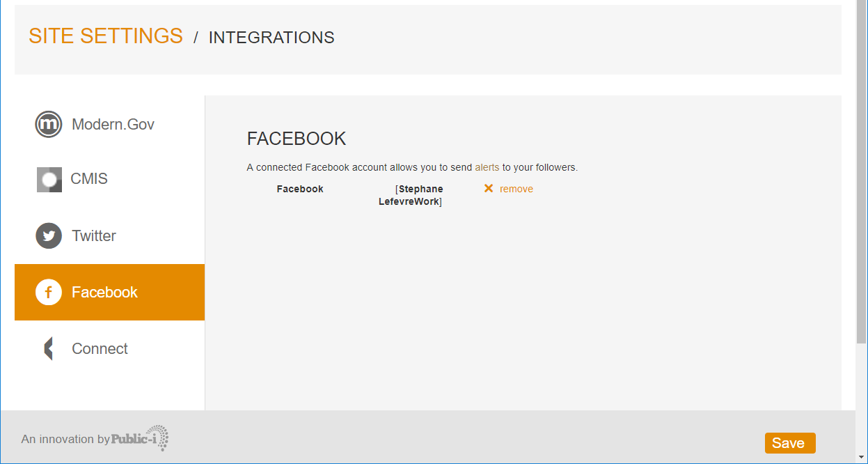Select the Modern.Gov integration icon
The width and height of the screenshot is (868, 464).
pos(47,124)
